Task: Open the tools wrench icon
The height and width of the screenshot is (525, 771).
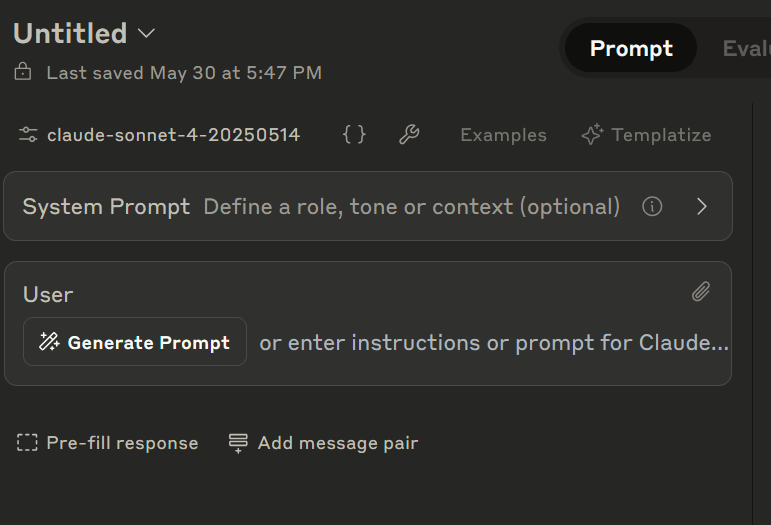Action: [408, 135]
